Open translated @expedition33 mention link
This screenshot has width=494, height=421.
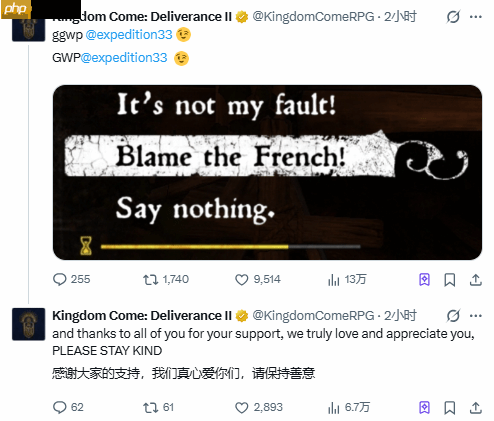pos(124,58)
